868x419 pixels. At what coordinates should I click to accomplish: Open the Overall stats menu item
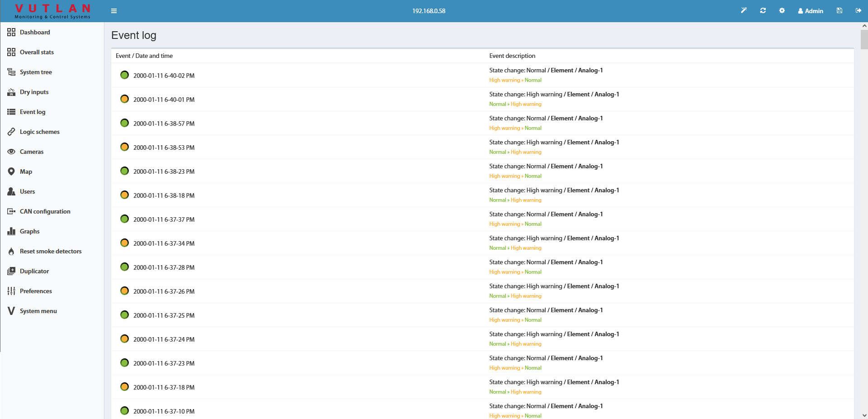pyautogui.click(x=37, y=52)
